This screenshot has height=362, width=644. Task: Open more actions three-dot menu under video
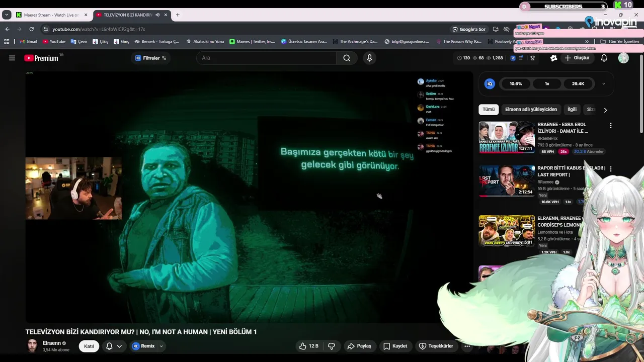coord(467,346)
